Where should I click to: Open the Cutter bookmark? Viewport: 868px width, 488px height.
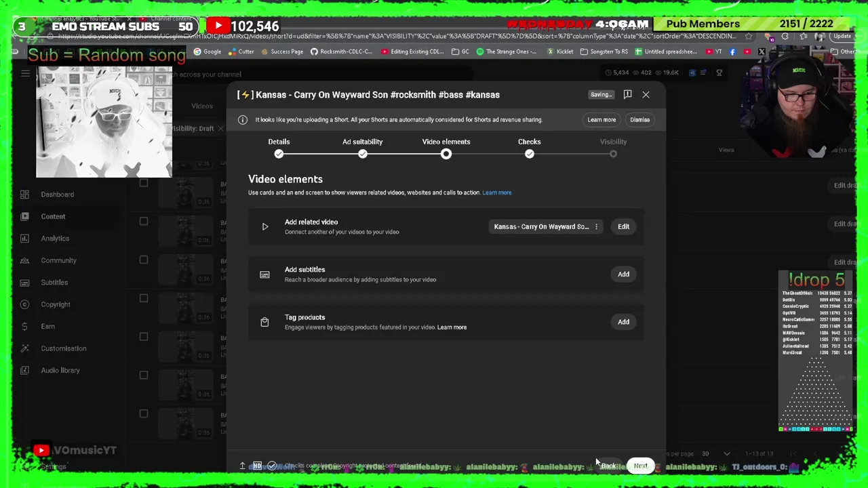tap(241, 52)
